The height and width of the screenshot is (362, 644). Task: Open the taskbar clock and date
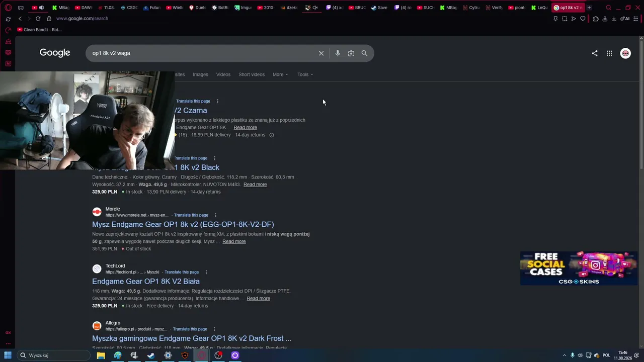(x=622, y=355)
